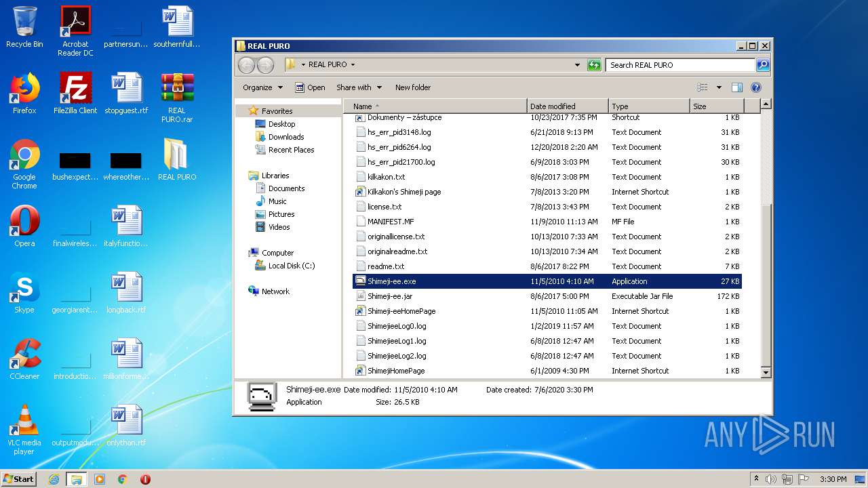868x488 pixels.
Task: Change view with the views icon
Action: click(x=703, y=87)
